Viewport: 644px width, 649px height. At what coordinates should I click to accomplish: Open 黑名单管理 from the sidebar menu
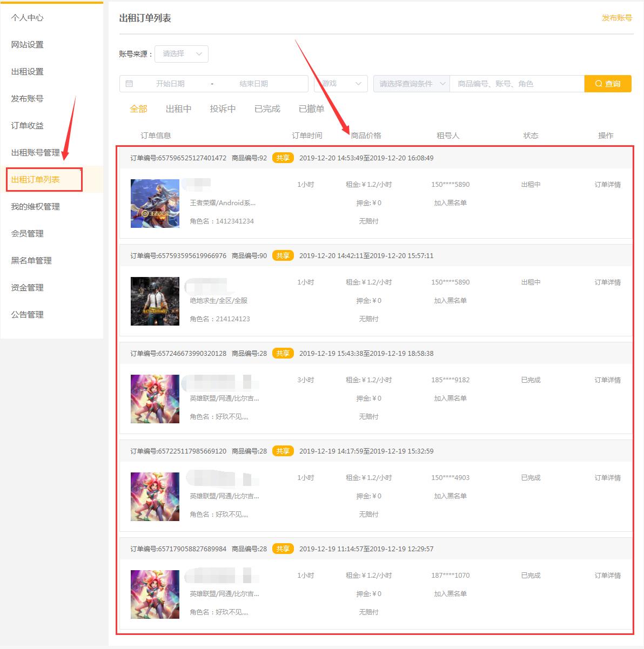coord(30,260)
